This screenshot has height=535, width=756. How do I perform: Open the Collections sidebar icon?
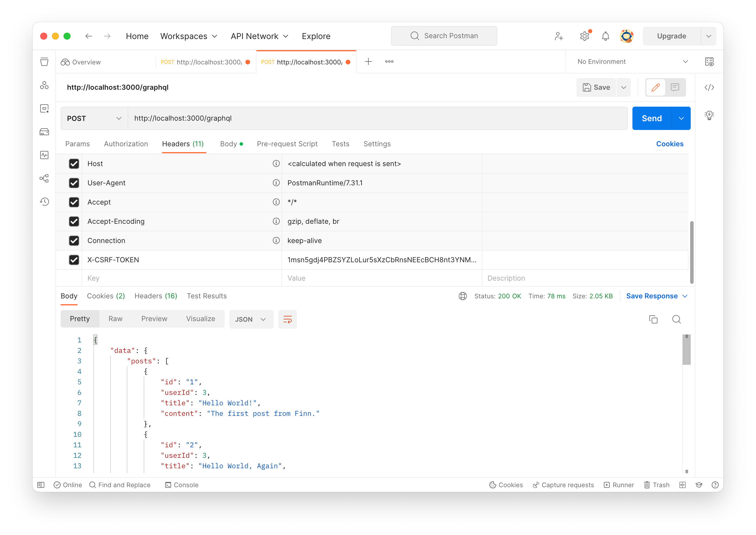(x=44, y=61)
